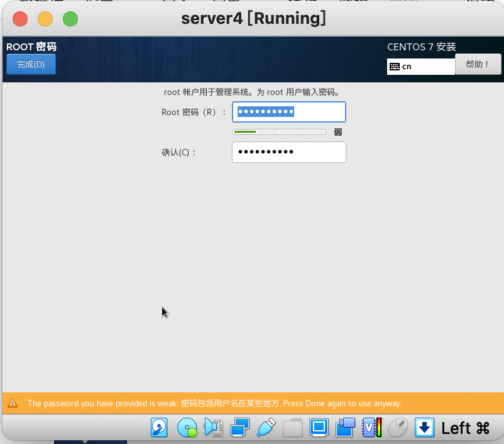Focus the 确认(C) confirm password field
The height and width of the screenshot is (444, 504).
[x=289, y=152]
